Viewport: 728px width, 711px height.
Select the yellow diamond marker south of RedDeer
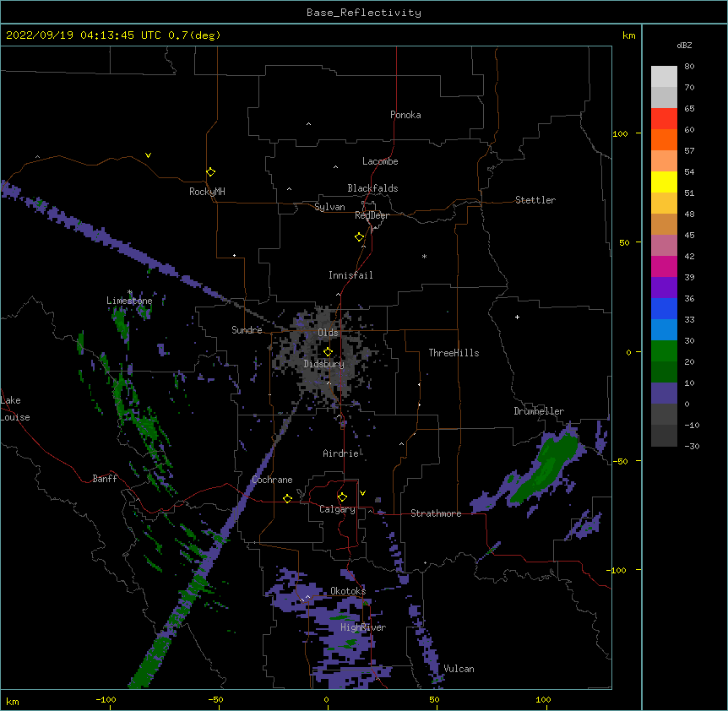coord(359,237)
